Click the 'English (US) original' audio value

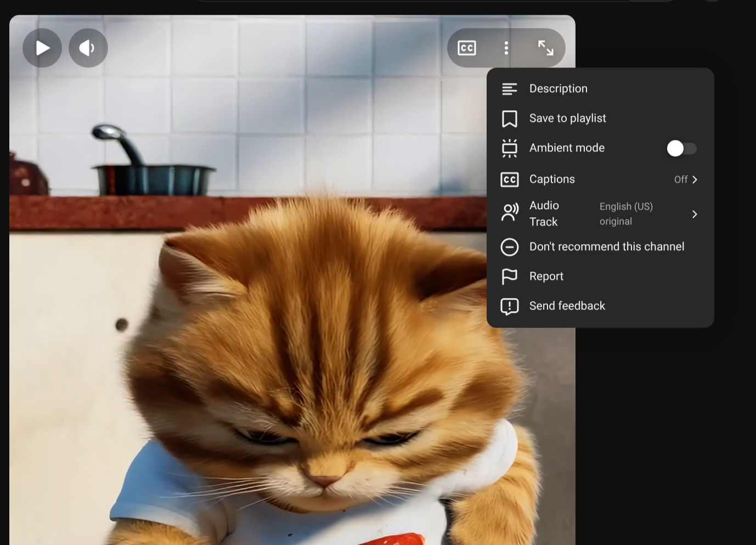point(626,214)
